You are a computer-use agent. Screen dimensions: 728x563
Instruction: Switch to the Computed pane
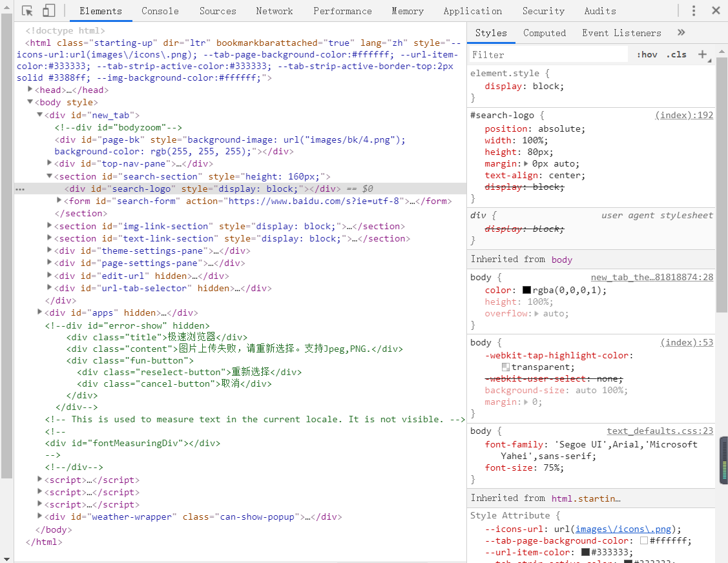[545, 33]
